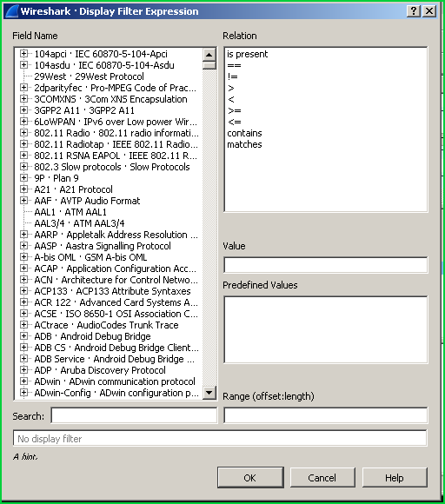Click the field list scroll-down arrow
445x504 pixels.
click(x=209, y=392)
